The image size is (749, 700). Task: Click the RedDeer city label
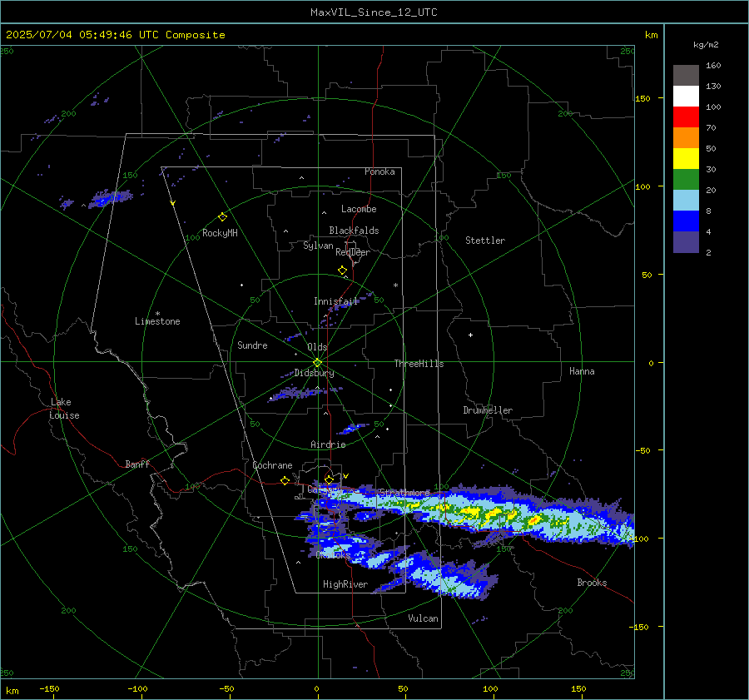click(353, 252)
